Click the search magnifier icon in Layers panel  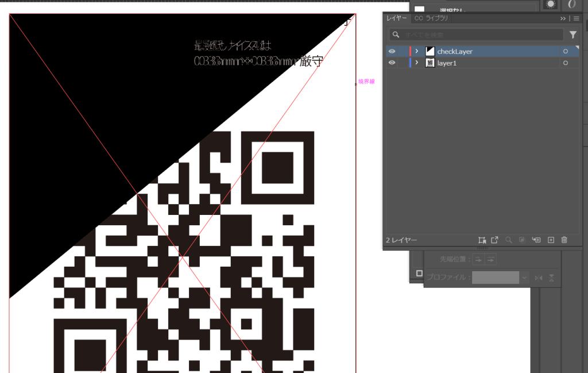[396, 34]
